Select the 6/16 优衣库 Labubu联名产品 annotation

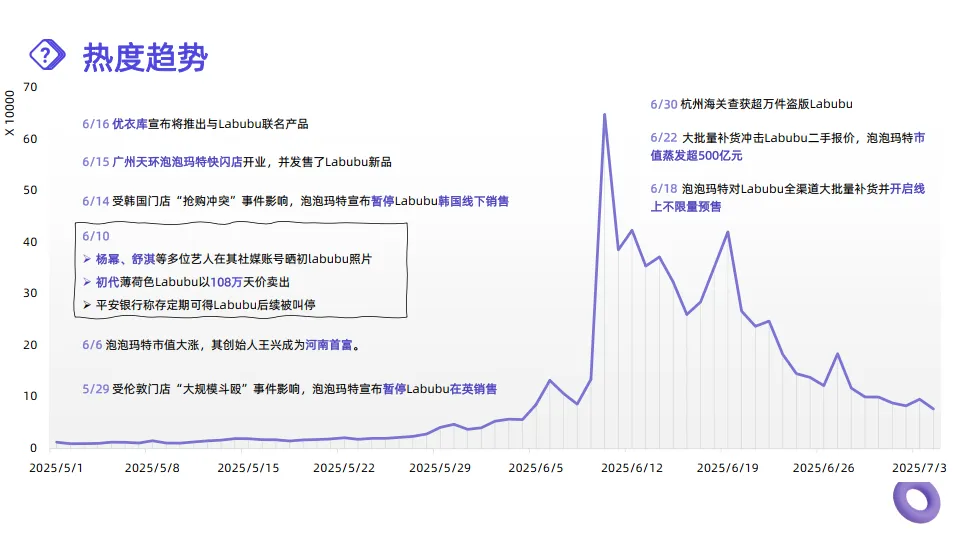coord(195,124)
